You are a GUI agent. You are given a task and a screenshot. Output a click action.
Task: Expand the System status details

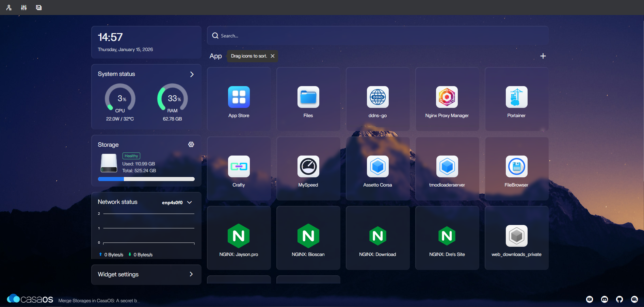[x=192, y=74]
